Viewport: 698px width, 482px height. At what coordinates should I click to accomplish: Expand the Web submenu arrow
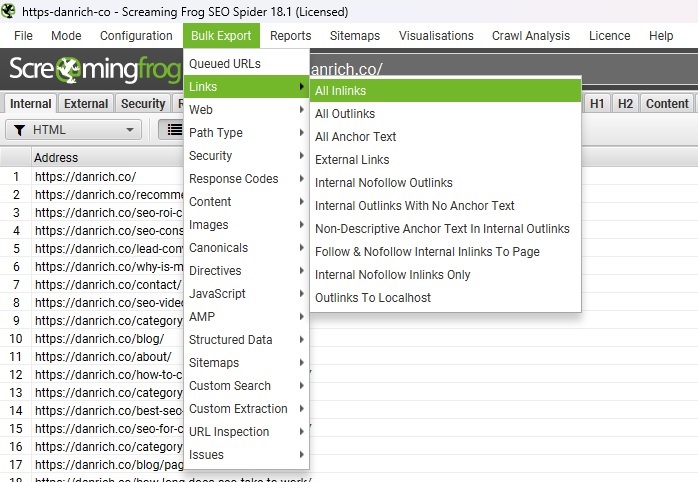click(x=302, y=109)
